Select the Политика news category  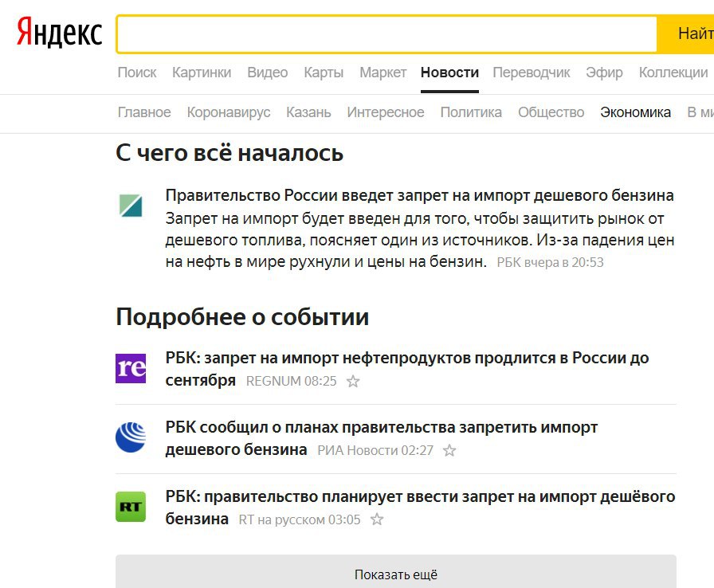471,112
